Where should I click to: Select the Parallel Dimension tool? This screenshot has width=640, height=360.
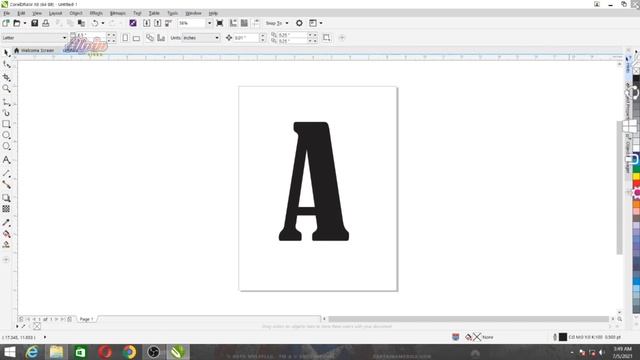7,173
